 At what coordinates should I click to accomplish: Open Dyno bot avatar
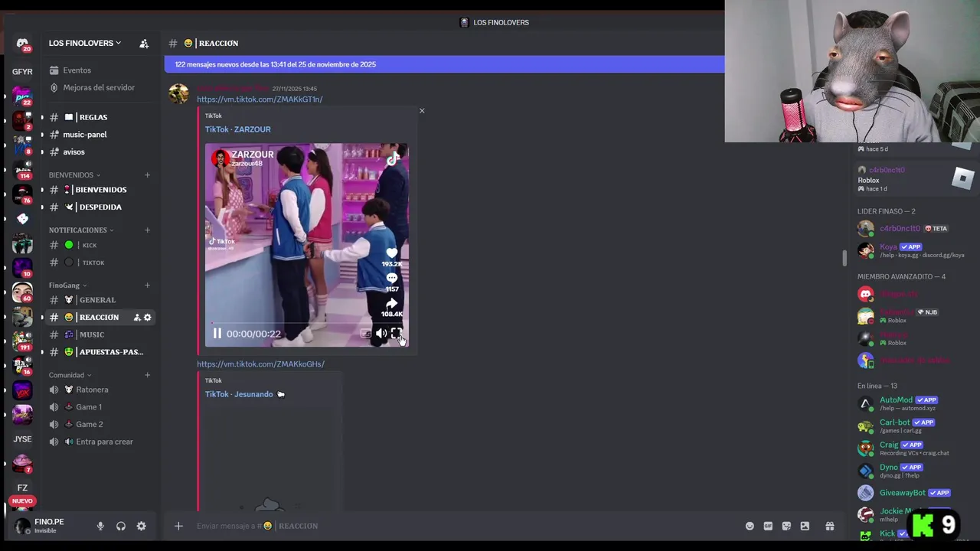tap(866, 471)
